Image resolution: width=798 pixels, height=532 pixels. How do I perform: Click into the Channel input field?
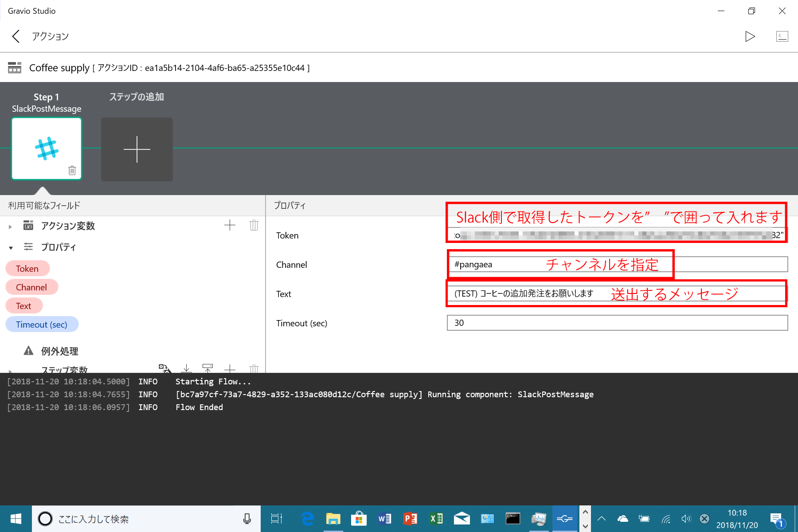point(617,264)
